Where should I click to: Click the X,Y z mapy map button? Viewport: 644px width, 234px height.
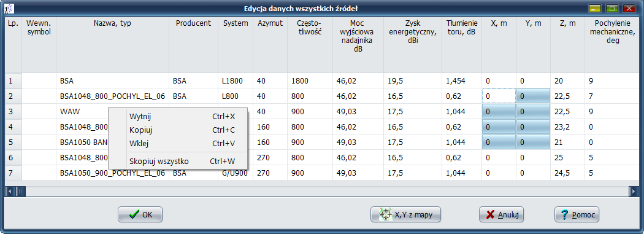(405, 214)
